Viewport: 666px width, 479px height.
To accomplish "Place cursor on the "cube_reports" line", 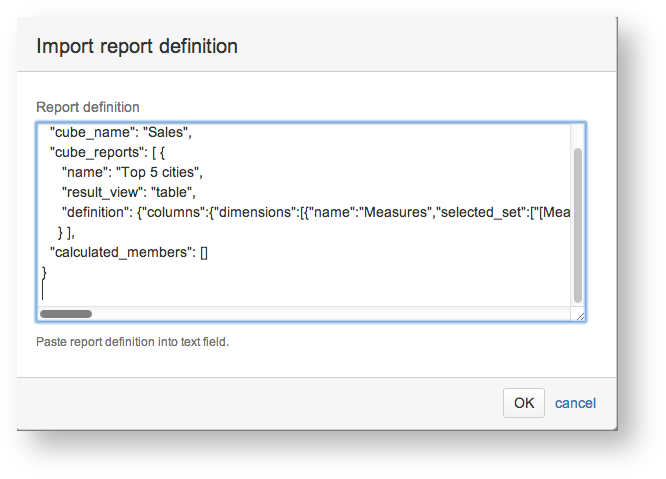I will pyautogui.click(x=107, y=152).
